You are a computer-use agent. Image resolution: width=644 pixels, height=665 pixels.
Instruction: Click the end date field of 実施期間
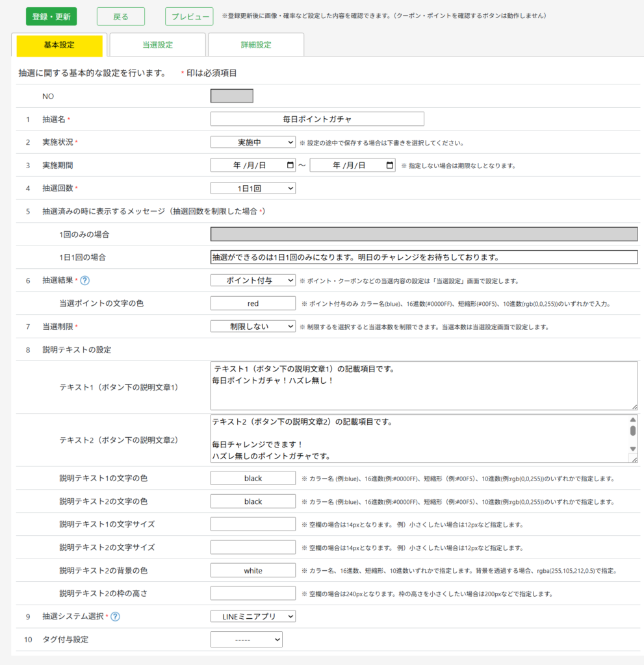(x=352, y=165)
